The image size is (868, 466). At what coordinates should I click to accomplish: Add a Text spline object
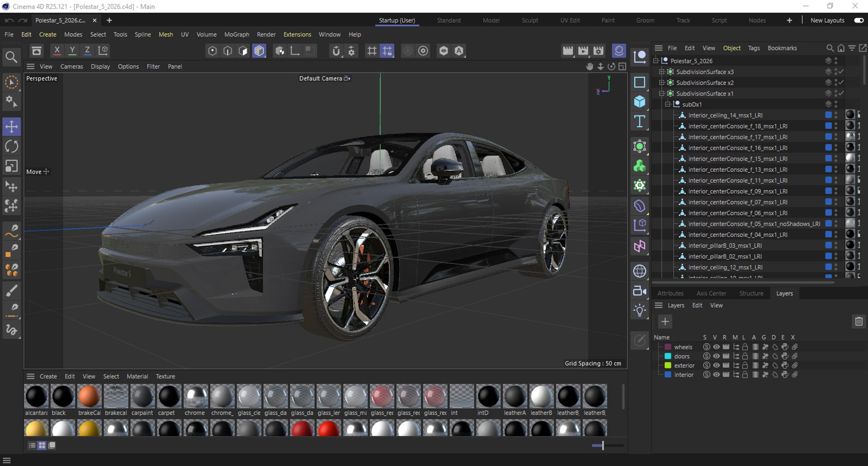[x=640, y=121]
